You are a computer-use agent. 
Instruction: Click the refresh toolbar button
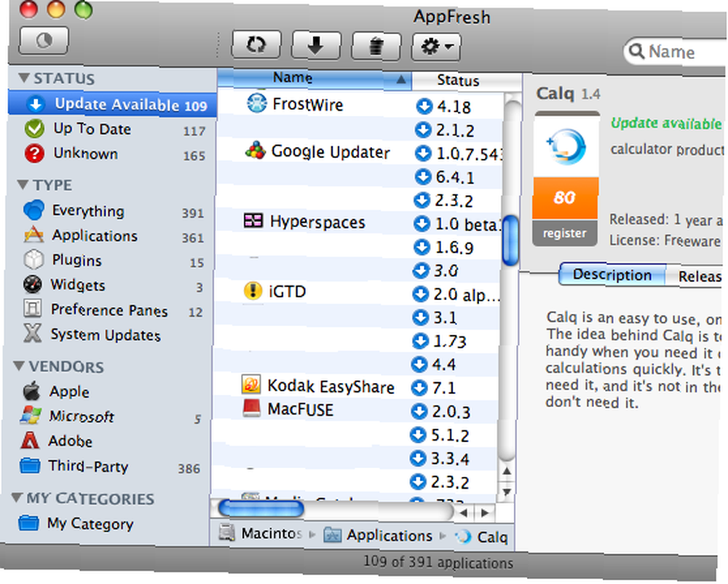pyautogui.click(x=256, y=45)
